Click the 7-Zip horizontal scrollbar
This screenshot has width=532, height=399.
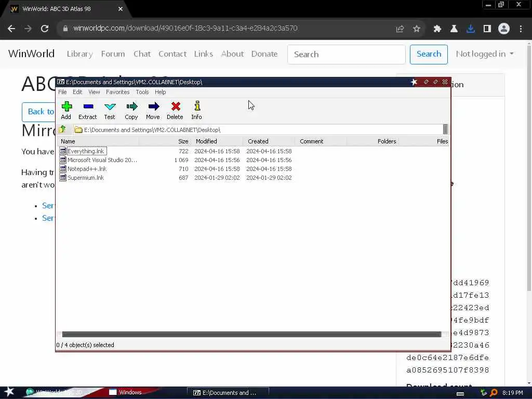point(251,334)
